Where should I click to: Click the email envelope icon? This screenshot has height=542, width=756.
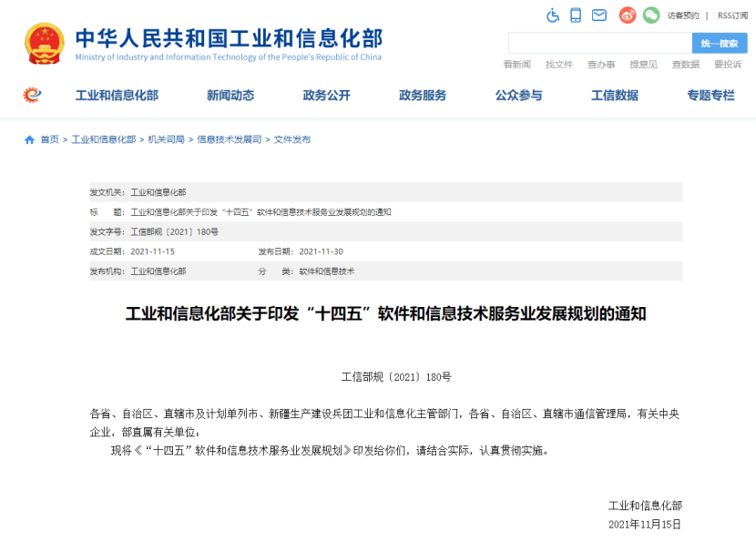(x=599, y=15)
